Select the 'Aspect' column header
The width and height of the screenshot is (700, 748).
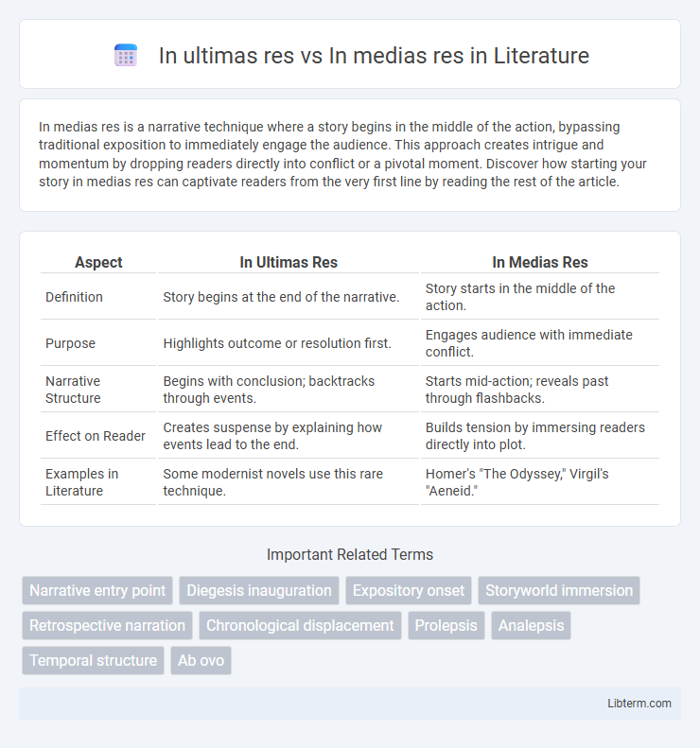pyautogui.click(x=98, y=262)
